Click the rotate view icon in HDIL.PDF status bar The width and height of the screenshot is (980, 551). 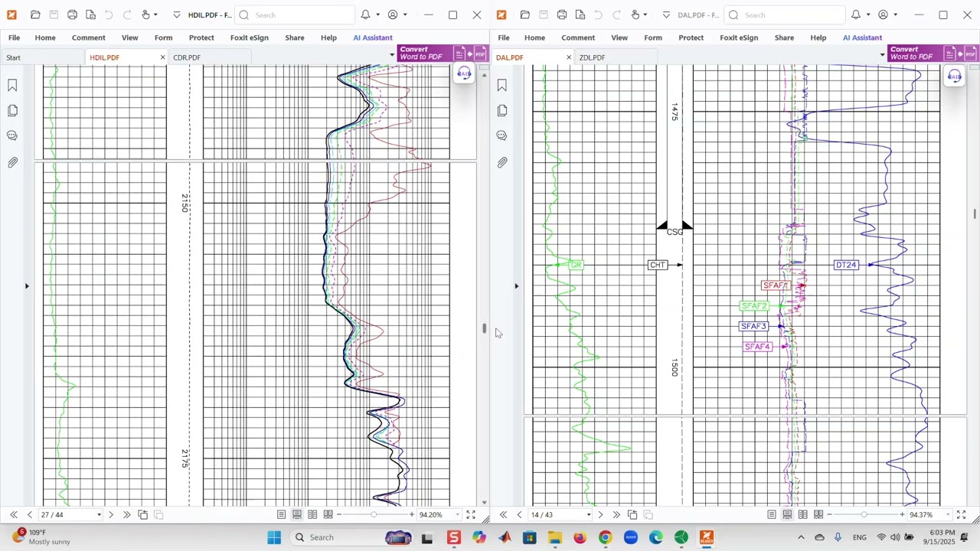[142, 515]
